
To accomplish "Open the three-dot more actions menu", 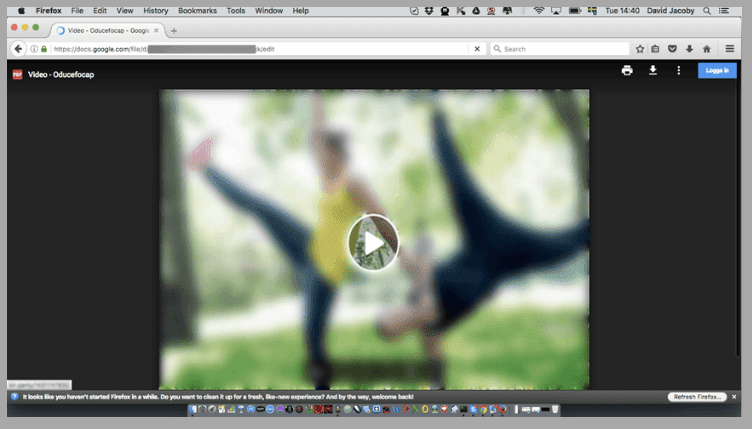I will 679,71.
